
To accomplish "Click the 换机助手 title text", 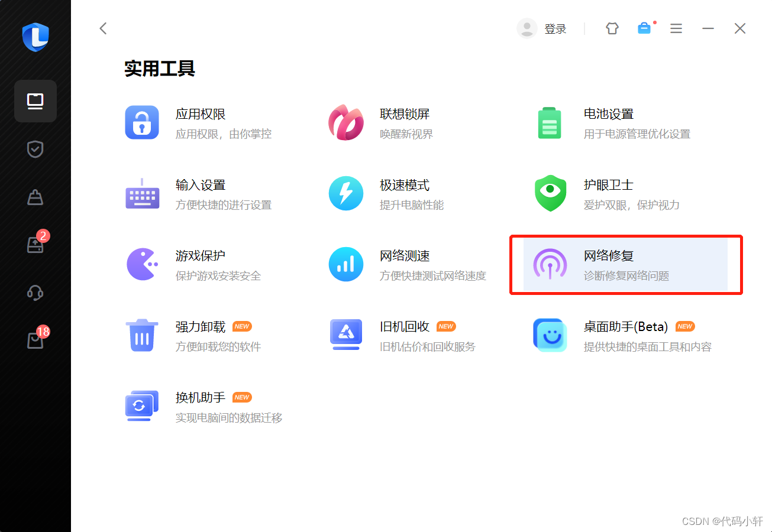I will [201, 398].
